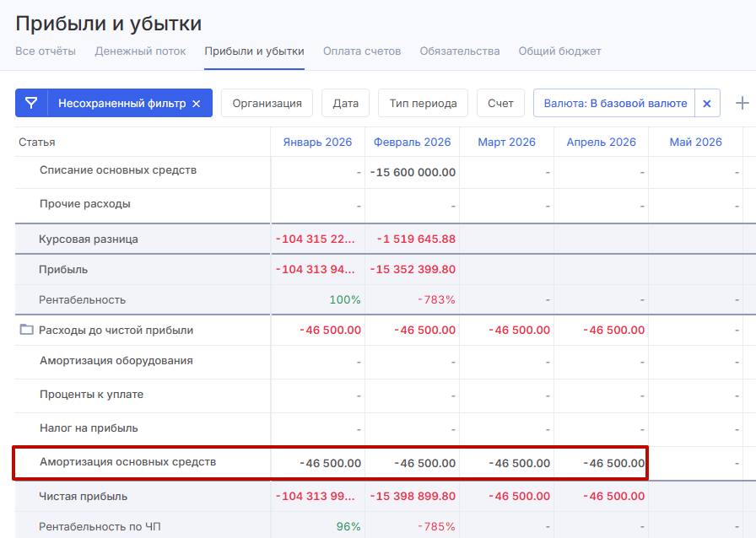Click the -15 600 000.00 write-off cell
The height and width of the screenshot is (538, 756).
pos(414,172)
